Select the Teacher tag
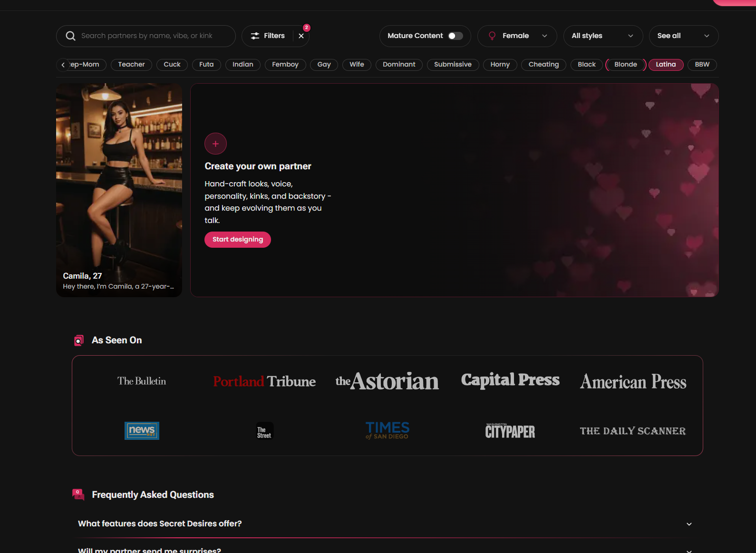The image size is (756, 553). (131, 65)
